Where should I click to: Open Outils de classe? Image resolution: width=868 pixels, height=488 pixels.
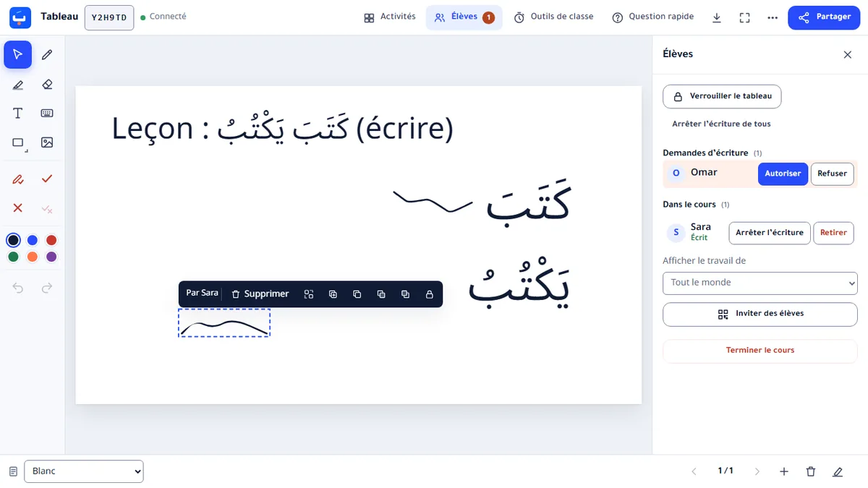coord(553,17)
